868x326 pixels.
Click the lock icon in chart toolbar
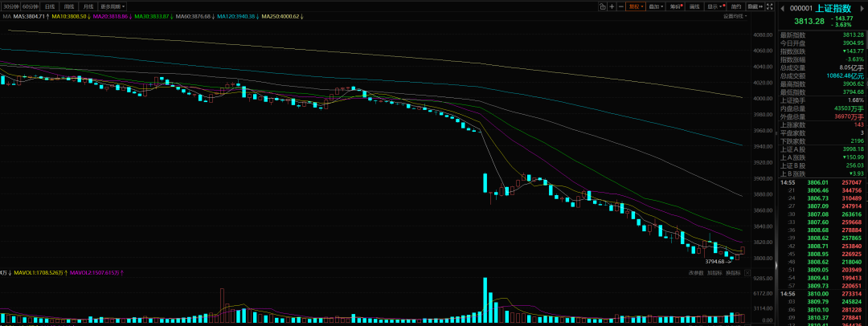point(602,6)
